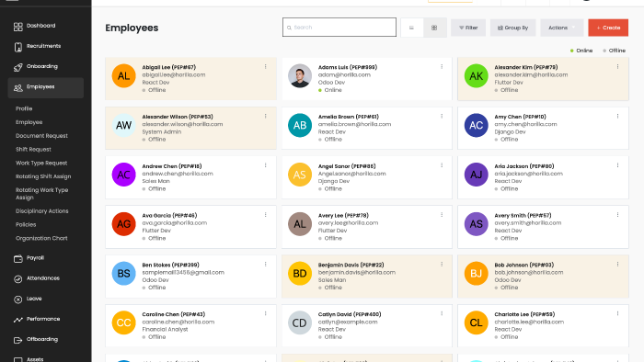This screenshot has width=644, height=362.
Task: Open three-dot menu on Ava Garcia card
Action: 265,215
